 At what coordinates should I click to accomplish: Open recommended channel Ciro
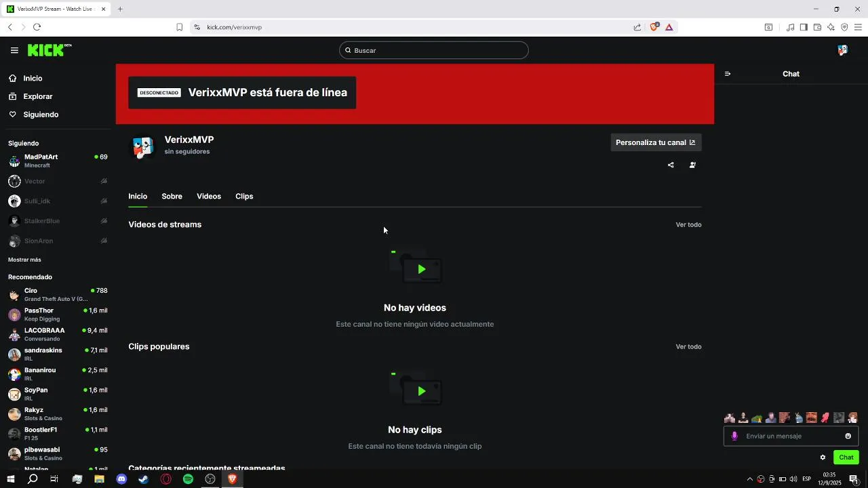[x=58, y=295]
